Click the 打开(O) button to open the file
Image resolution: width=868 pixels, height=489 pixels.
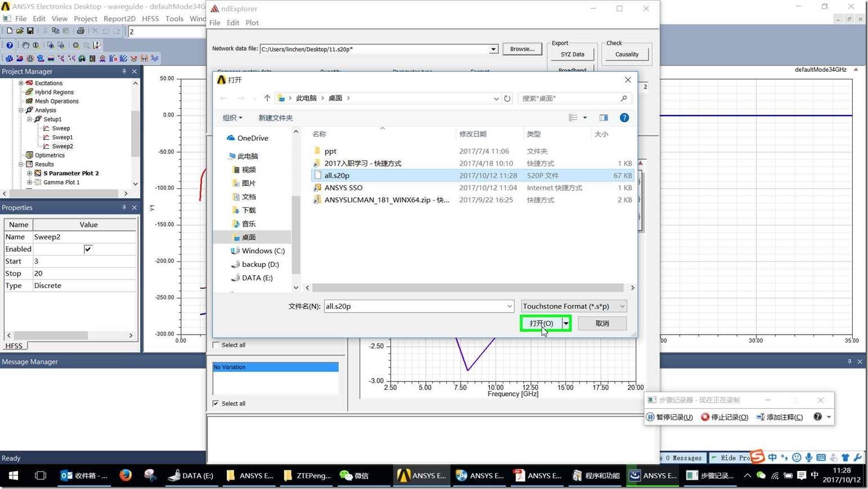541,323
